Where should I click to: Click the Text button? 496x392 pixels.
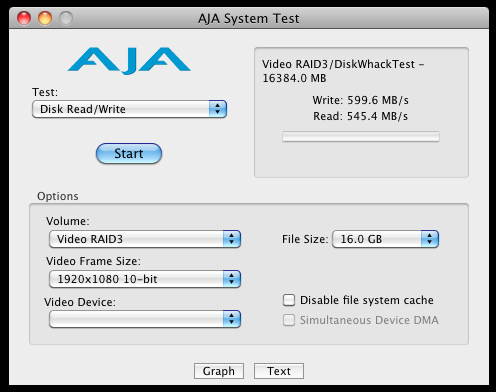(279, 371)
